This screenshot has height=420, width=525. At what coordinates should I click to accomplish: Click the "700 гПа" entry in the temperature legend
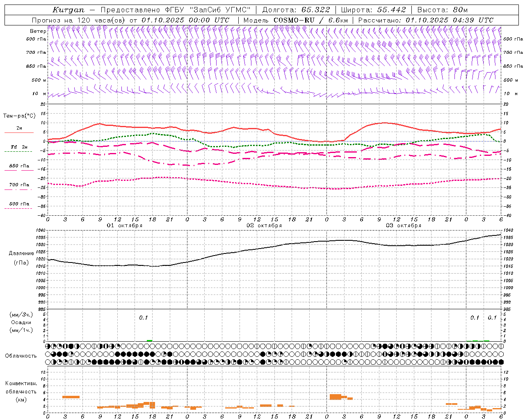point(19,185)
